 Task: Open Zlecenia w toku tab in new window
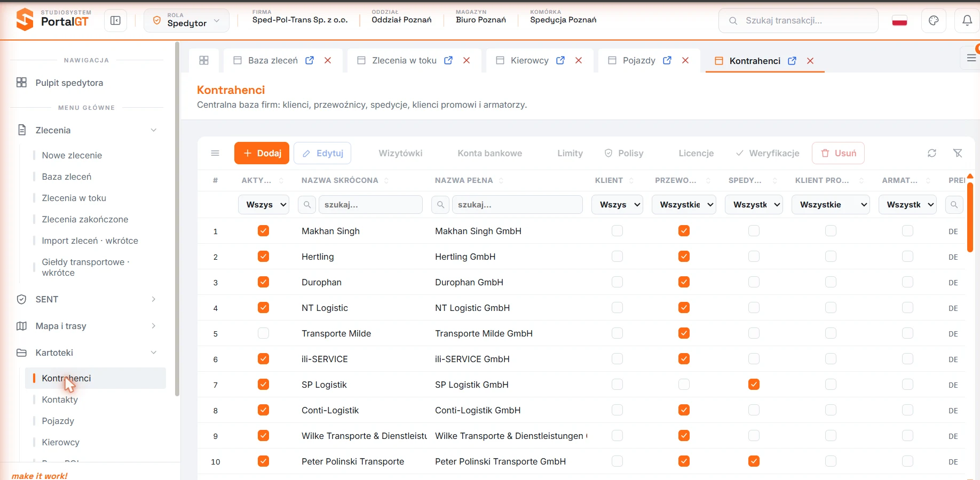coord(448,60)
